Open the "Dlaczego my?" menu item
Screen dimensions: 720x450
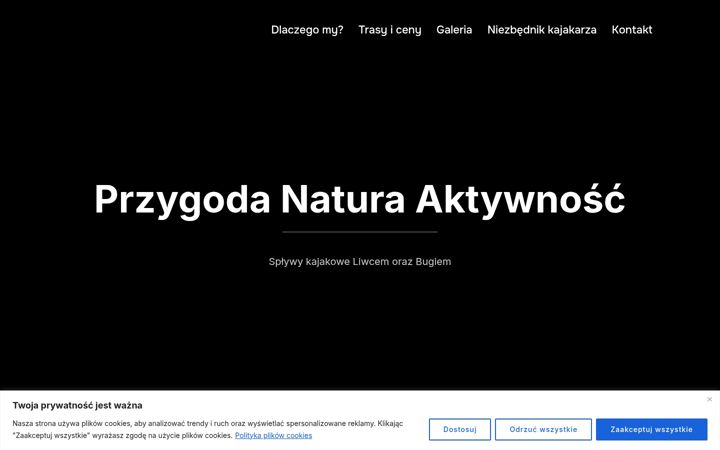307,30
